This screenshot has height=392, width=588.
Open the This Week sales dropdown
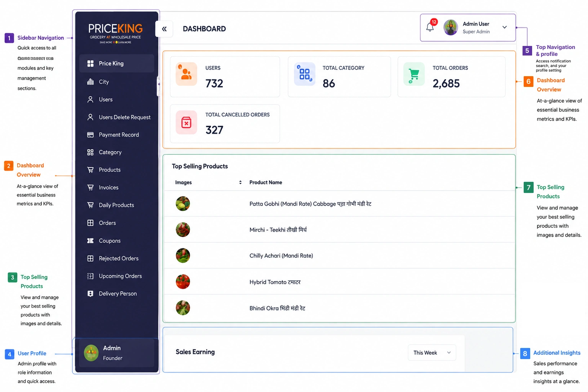(432, 353)
